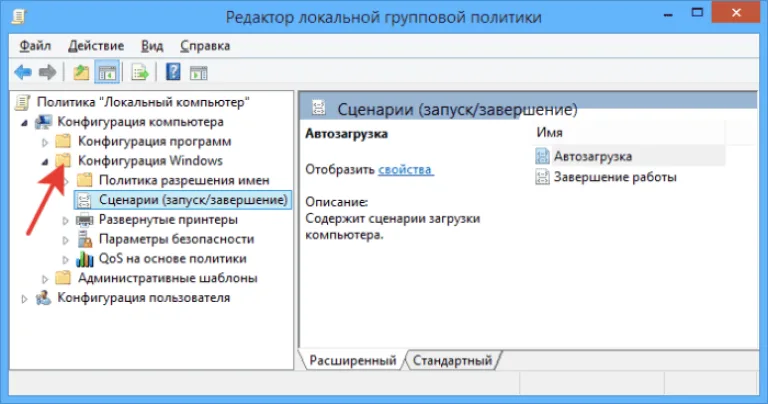
Task: Select Развернутые принтеры label
Action: tap(168, 219)
